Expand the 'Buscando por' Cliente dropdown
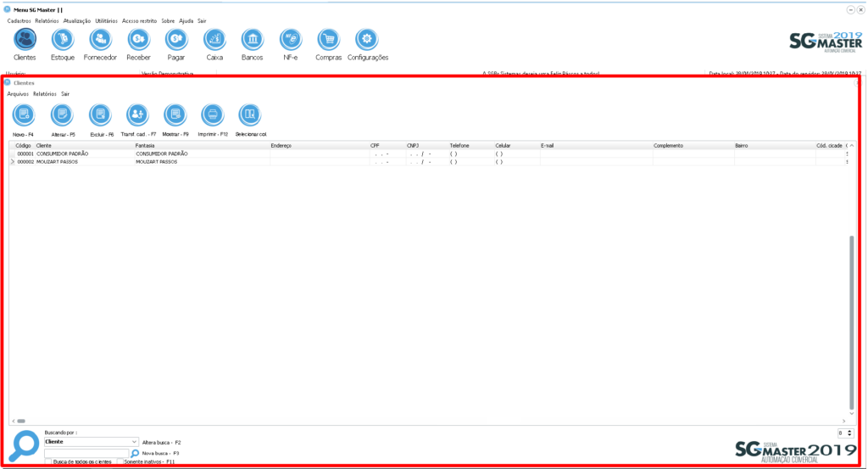 [x=135, y=442]
